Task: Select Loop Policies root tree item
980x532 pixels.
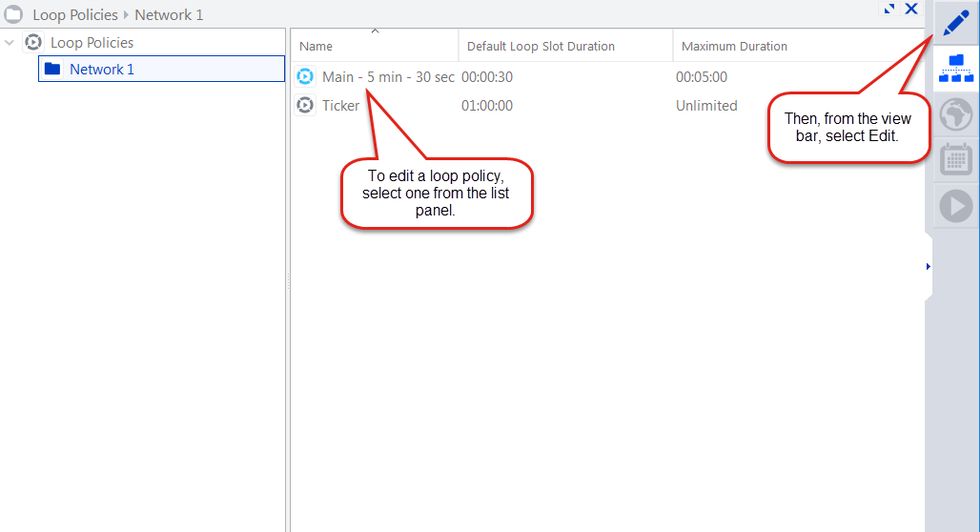Action: [92, 43]
